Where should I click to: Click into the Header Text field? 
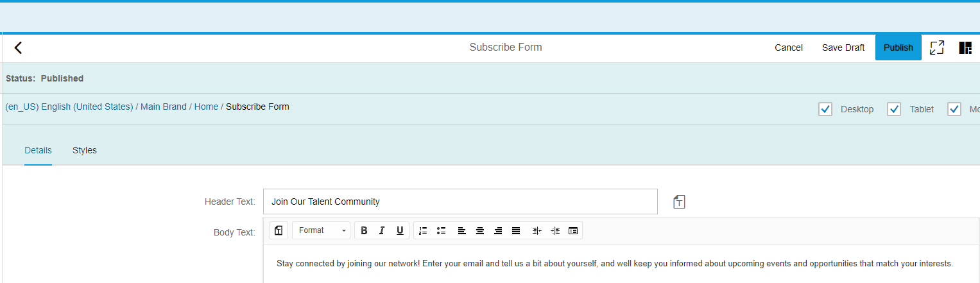[x=460, y=202]
